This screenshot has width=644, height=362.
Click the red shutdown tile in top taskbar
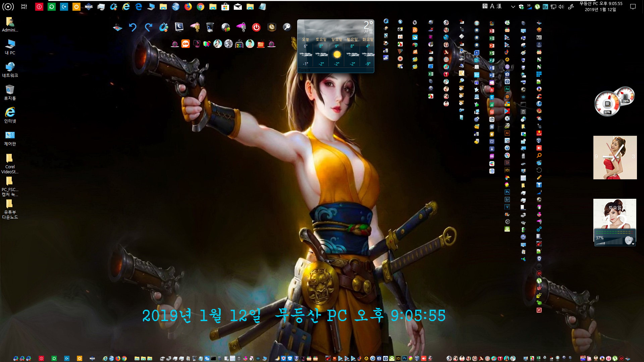(x=39, y=6)
